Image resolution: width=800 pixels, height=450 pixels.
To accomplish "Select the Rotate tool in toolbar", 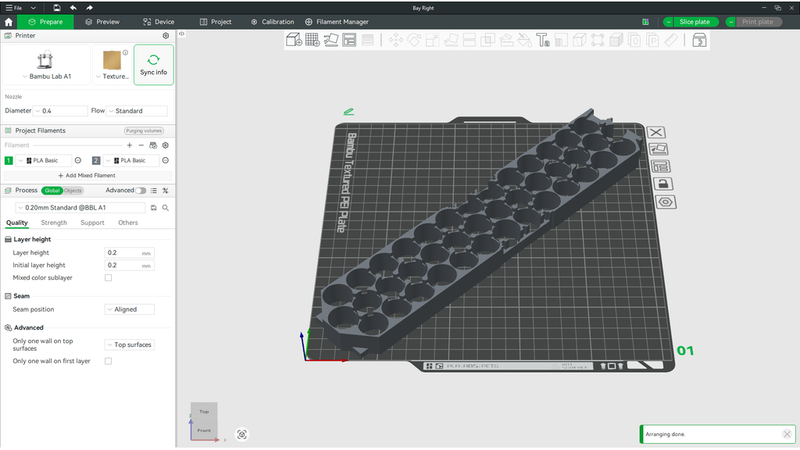I will tap(414, 40).
